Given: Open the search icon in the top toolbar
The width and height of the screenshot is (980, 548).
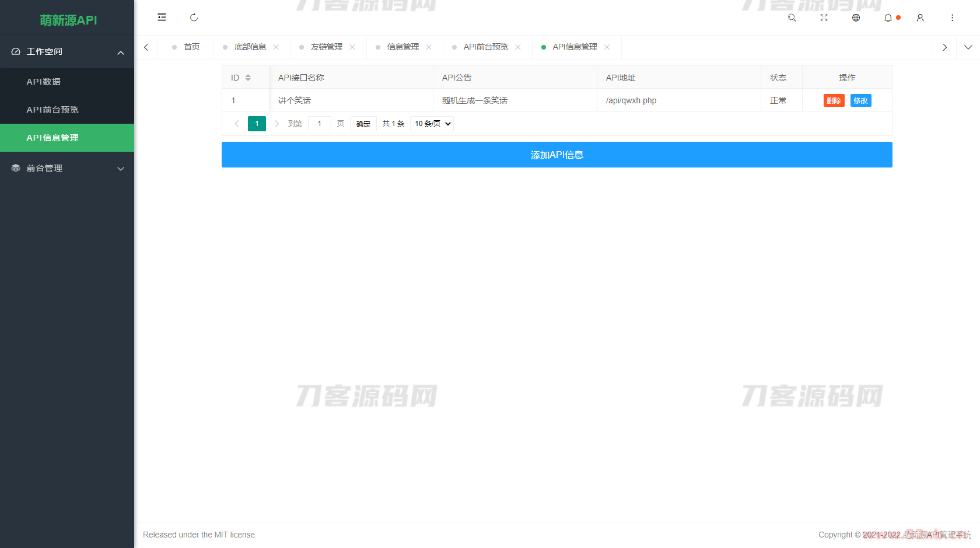Looking at the screenshot, I should pyautogui.click(x=792, y=18).
